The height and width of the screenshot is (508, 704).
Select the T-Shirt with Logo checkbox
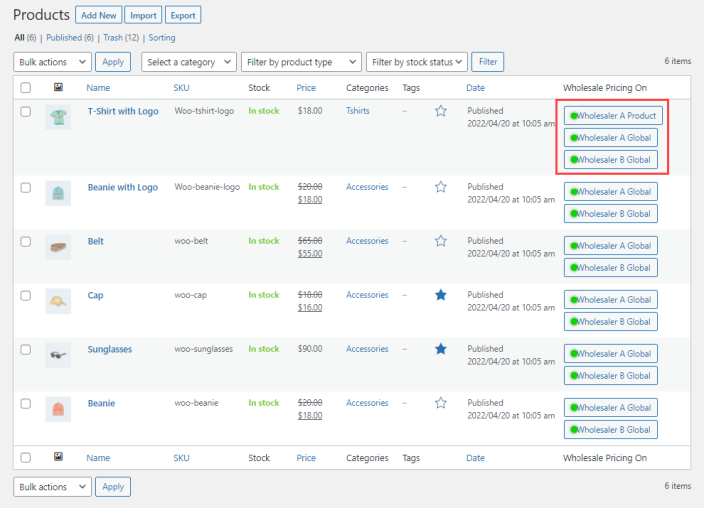click(26, 112)
